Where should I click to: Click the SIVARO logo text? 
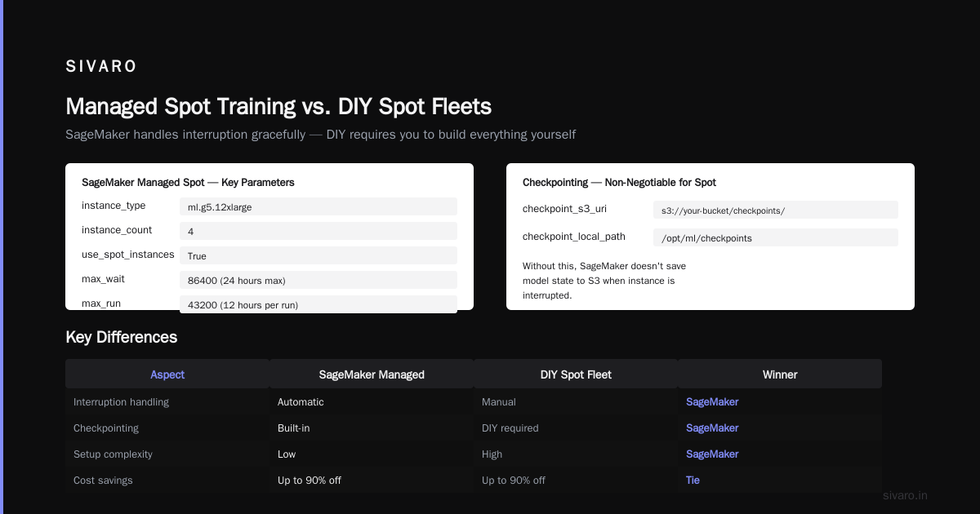101,67
